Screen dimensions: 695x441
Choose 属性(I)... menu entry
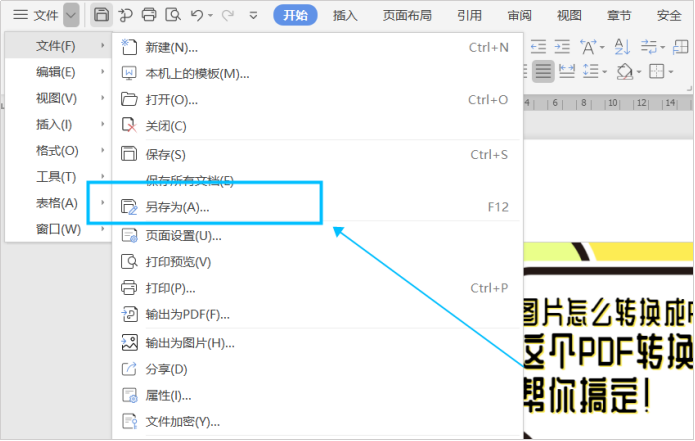coord(317,395)
